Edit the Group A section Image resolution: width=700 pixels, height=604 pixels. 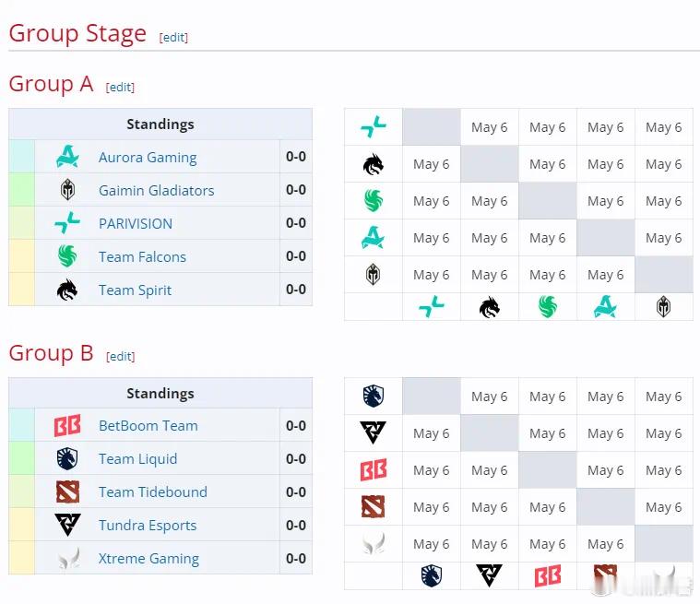(120, 87)
